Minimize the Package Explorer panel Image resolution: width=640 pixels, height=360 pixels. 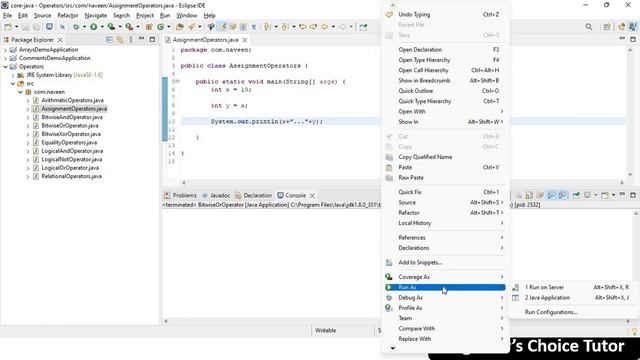point(141,39)
